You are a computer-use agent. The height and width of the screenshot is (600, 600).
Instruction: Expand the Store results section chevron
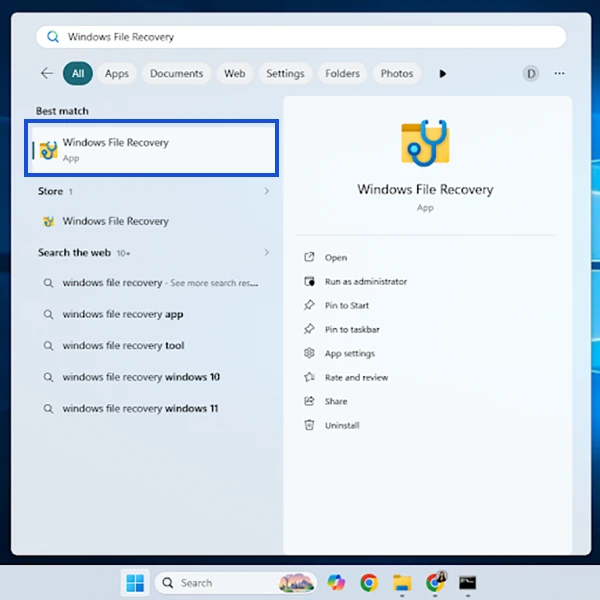coord(267,191)
